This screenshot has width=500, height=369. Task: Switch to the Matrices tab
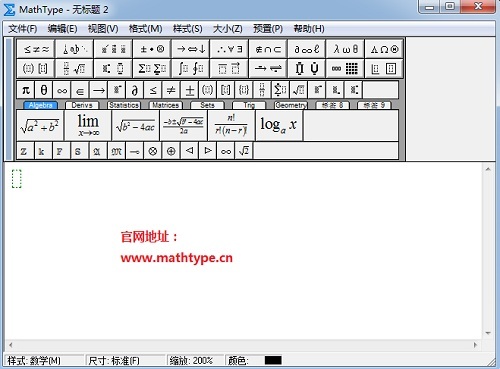point(166,105)
